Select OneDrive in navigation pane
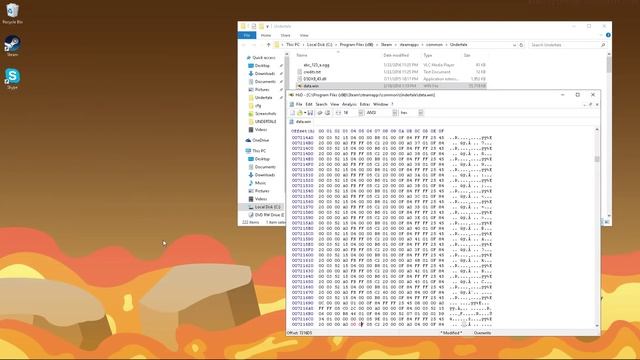This screenshot has height=360, width=640. [260, 140]
